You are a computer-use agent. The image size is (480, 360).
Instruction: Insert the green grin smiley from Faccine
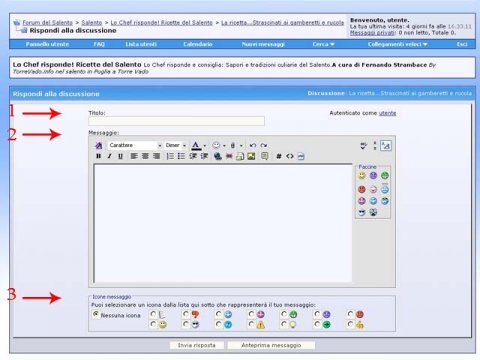tap(385, 175)
